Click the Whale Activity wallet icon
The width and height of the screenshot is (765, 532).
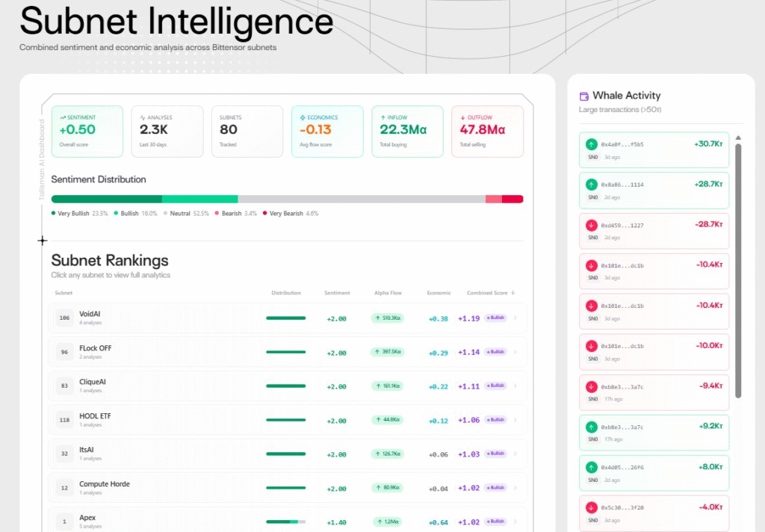pyautogui.click(x=584, y=96)
